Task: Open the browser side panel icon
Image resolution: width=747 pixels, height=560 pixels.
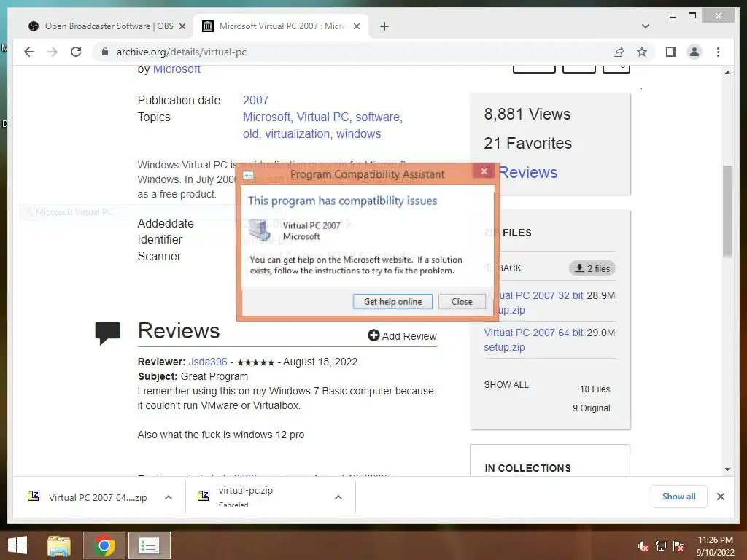Action: pyautogui.click(x=671, y=52)
